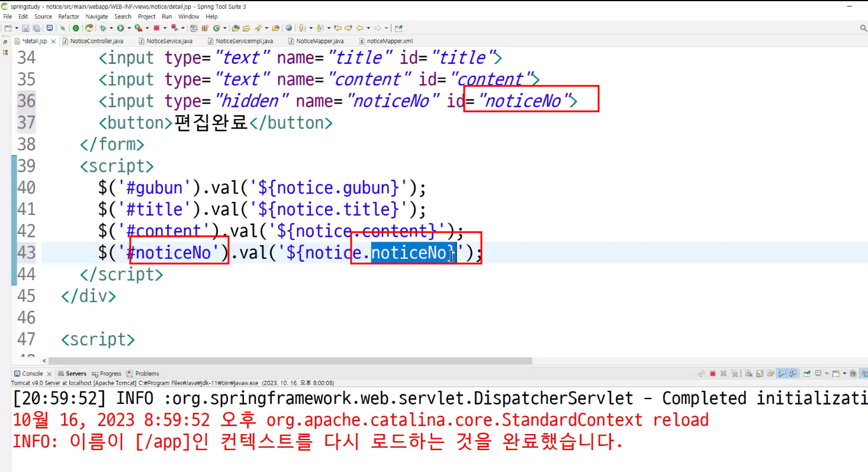Click the Relaunch icon with red badge
Screen dimensions: 868x472
(x=89, y=28)
